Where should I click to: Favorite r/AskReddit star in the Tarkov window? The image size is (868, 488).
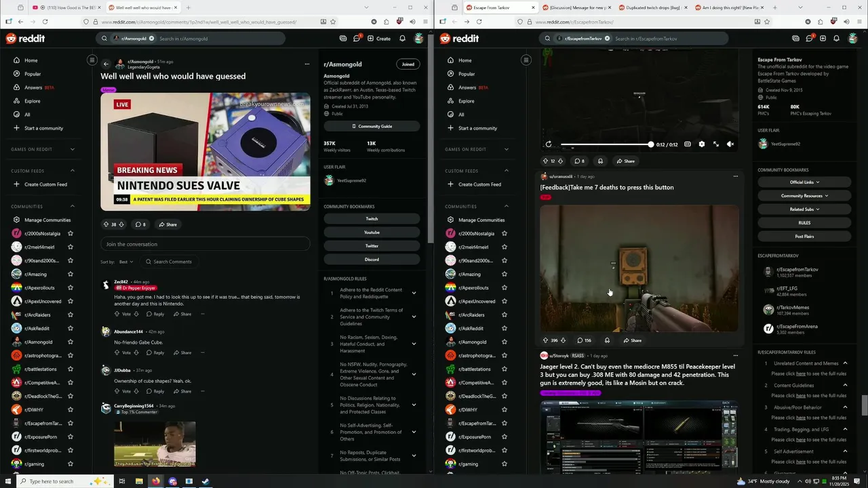click(504, 329)
